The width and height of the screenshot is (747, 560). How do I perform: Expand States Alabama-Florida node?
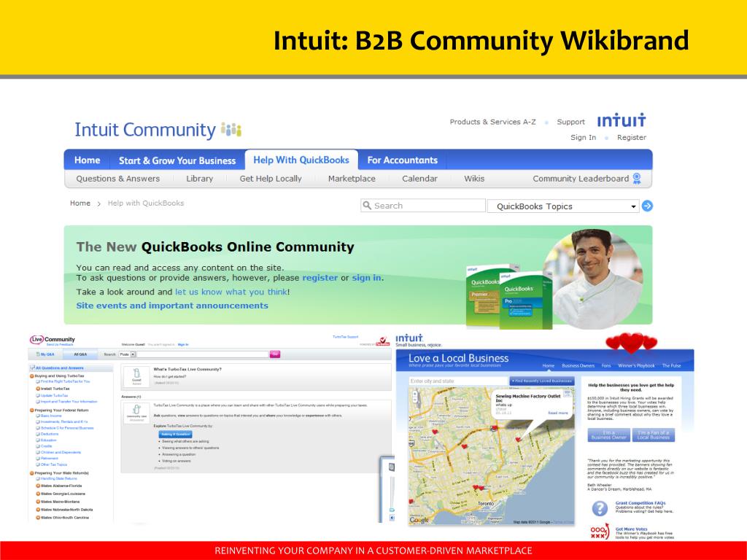pyautogui.click(x=38, y=486)
